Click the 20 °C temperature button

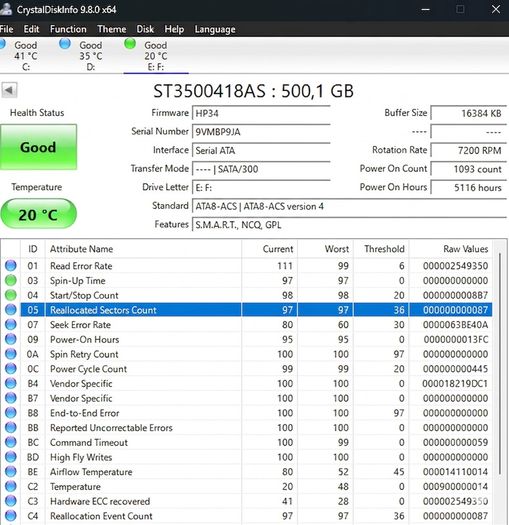39,214
